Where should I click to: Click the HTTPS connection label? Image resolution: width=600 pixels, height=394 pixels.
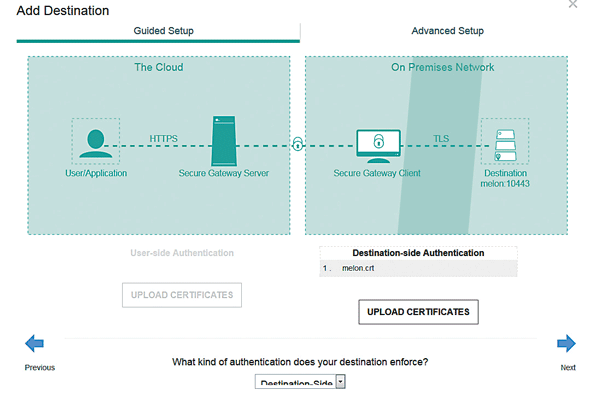point(163,138)
